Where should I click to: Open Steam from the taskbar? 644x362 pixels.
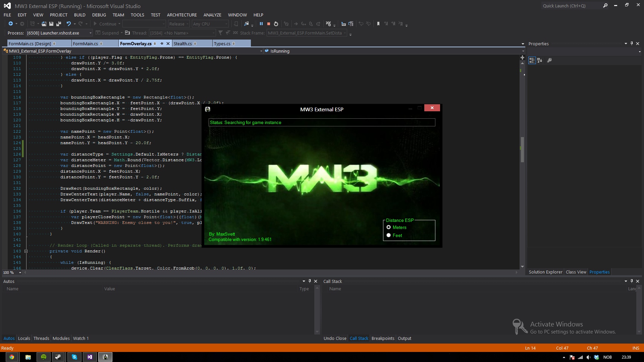(x=58, y=357)
